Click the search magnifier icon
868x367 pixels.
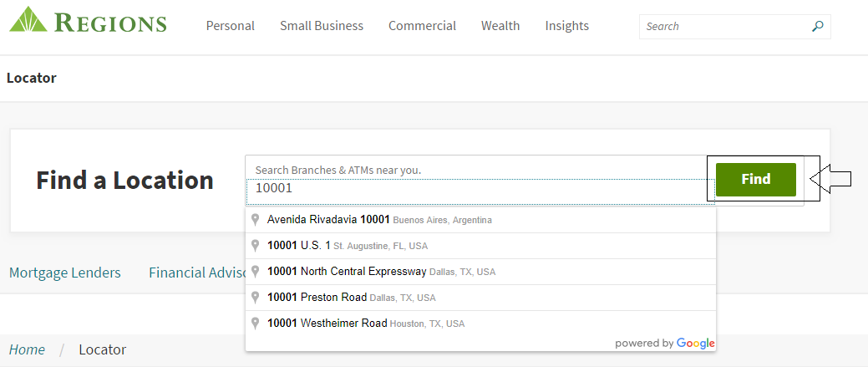pos(817,26)
